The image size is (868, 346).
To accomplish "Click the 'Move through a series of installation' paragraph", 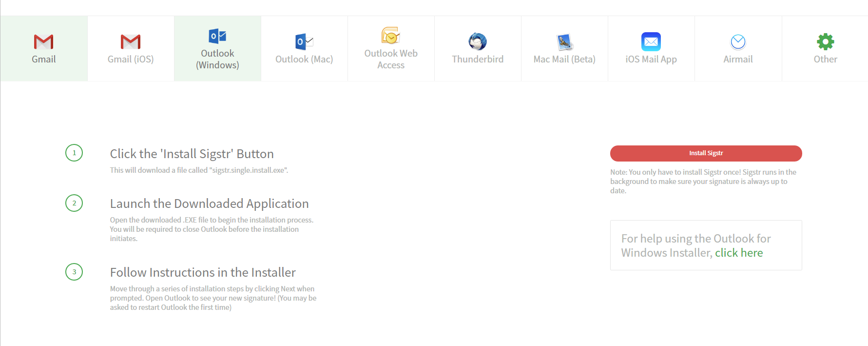I will coord(213,298).
